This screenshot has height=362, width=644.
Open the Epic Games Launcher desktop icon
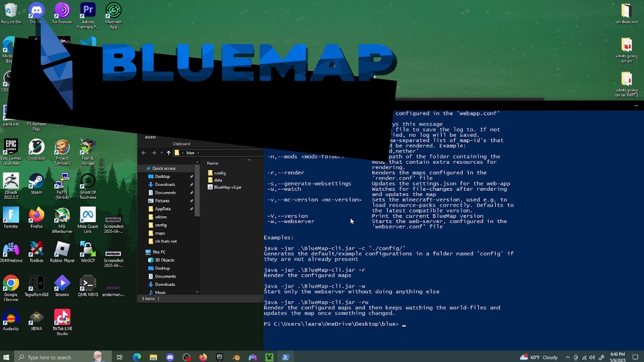click(11, 152)
